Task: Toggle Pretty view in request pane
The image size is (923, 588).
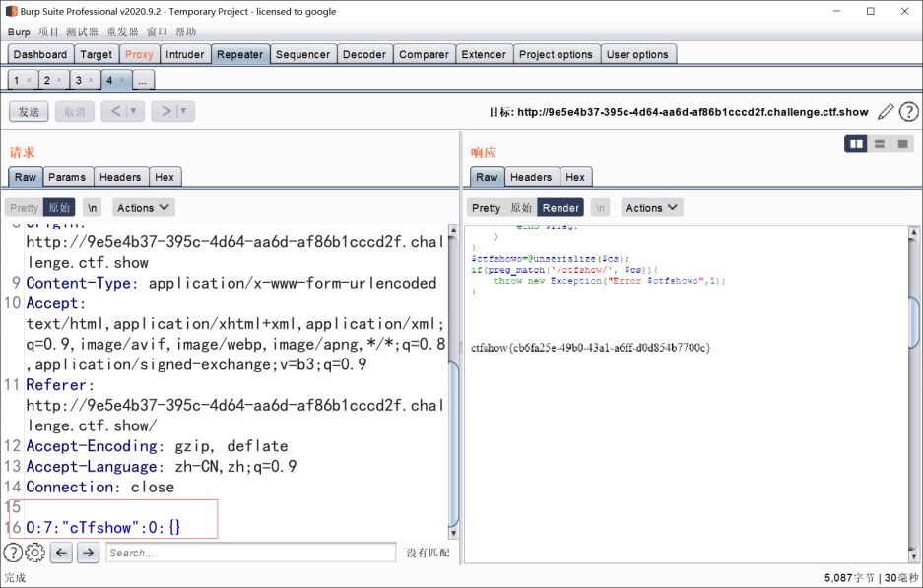Action: click(x=25, y=208)
